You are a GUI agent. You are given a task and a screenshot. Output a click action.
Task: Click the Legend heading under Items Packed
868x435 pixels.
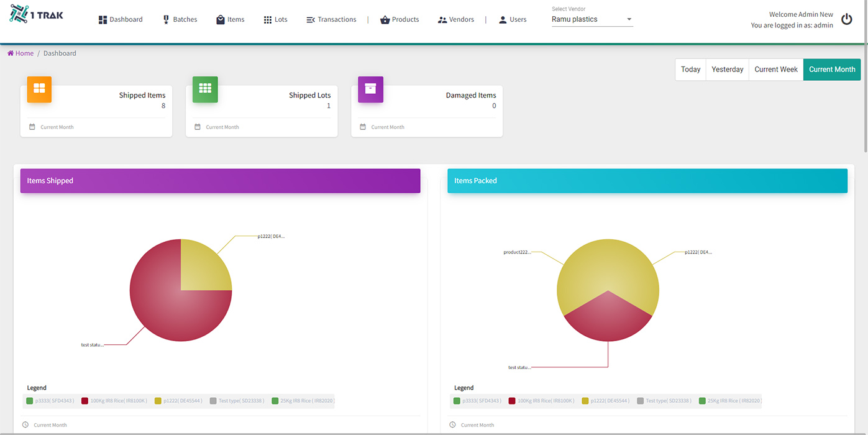(x=464, y=388)
